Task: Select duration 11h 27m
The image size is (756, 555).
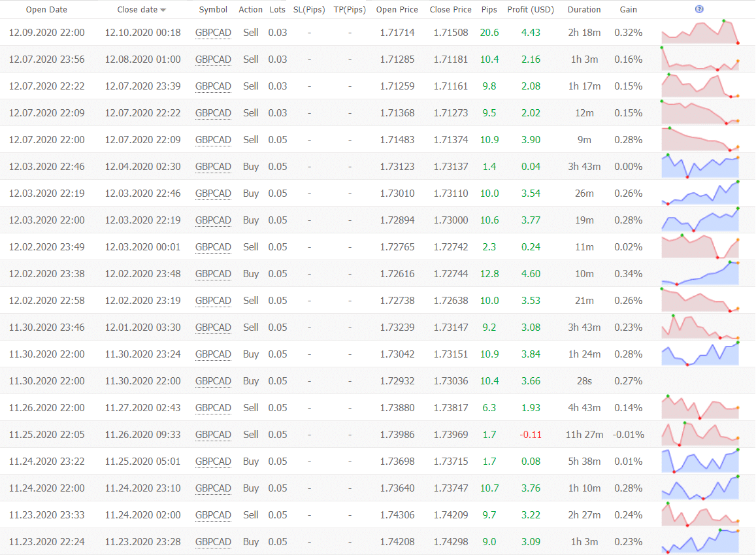Action: pos(584,435)
